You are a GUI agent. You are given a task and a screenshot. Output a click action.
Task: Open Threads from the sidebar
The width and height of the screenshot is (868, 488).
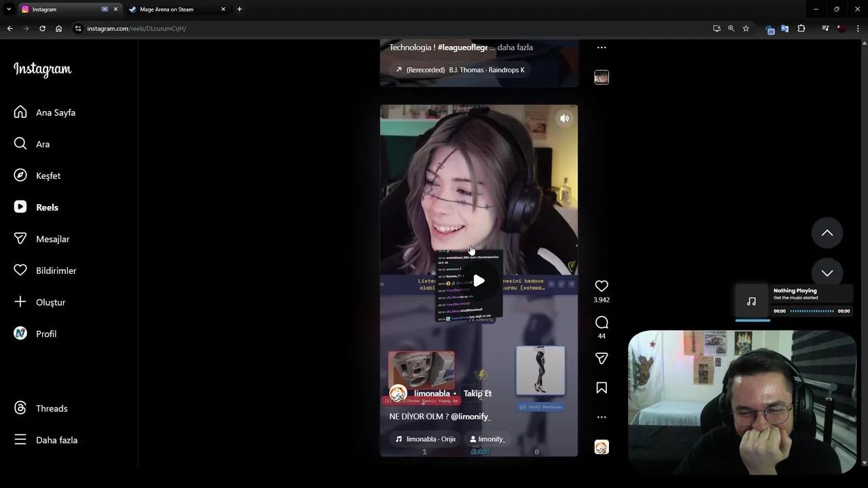41,408
